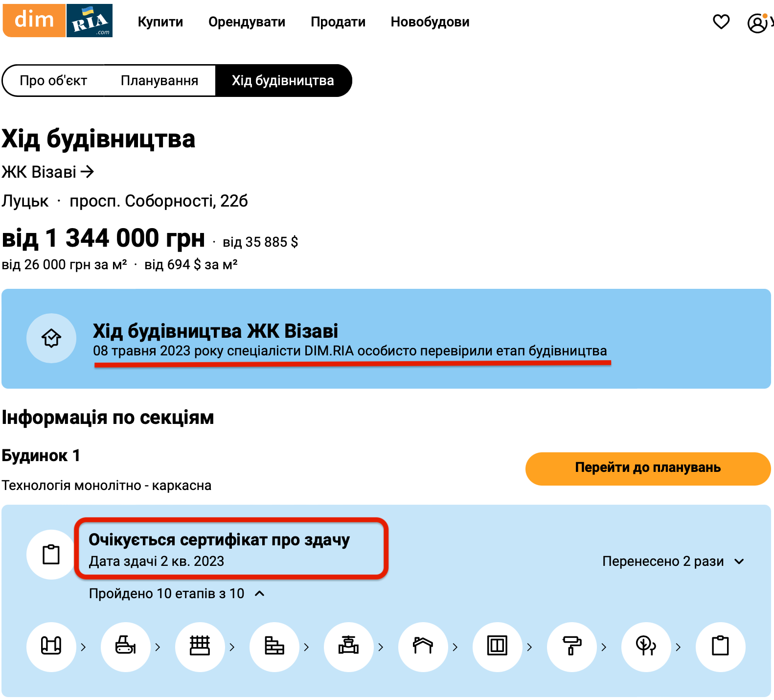Screen dimensions: 774x700
Task: Open the user profile icon
Action: 757,23
